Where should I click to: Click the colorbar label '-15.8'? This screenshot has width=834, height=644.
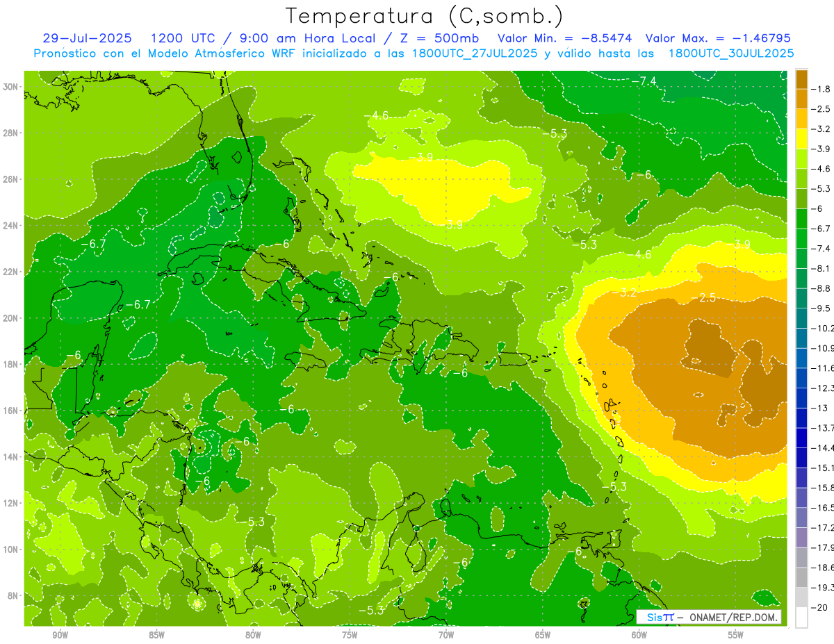click(823, 488)
